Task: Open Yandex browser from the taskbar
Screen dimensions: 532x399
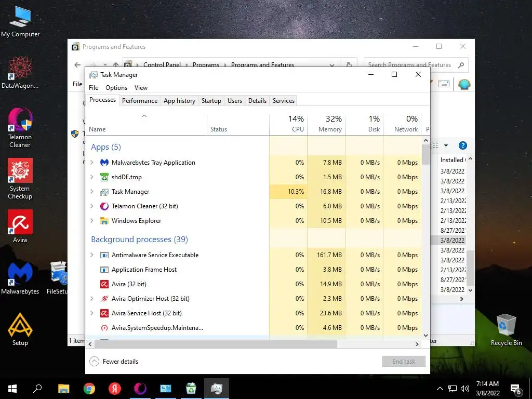Action: (x=115, y=389)
